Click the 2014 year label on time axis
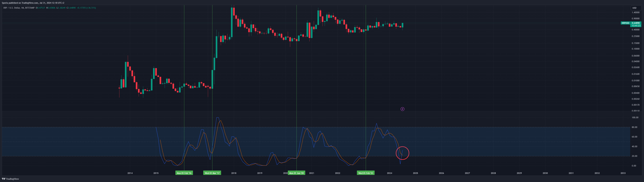Image resolution: width=644 pixels, height=182 pixels. pyautogui.click(x=130, y=173)
